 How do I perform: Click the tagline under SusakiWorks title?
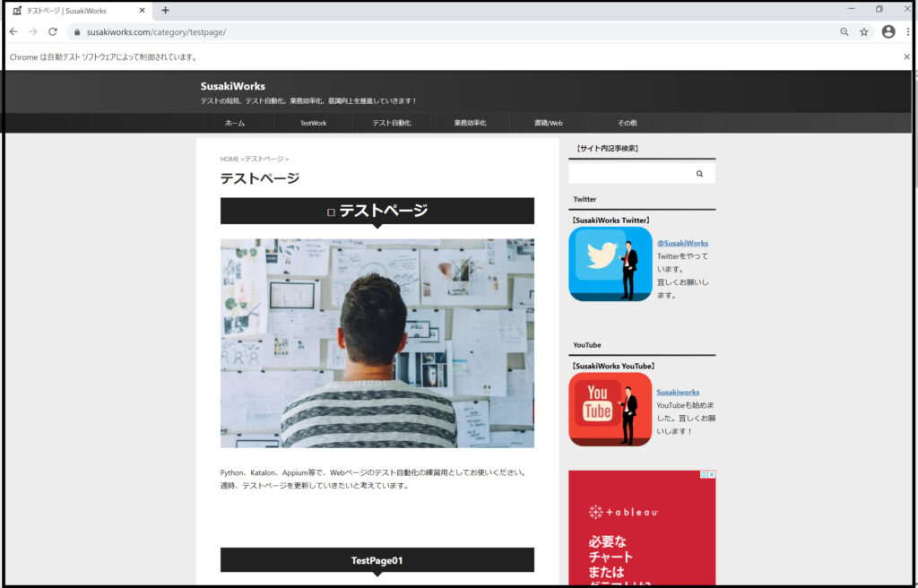pos(308,100)
